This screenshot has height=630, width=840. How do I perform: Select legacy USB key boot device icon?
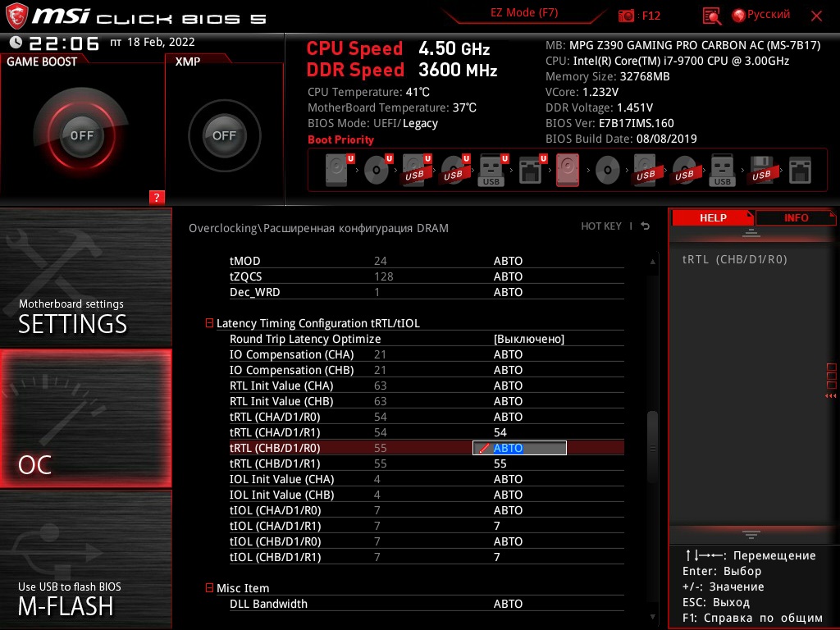(x=722, y=170)
